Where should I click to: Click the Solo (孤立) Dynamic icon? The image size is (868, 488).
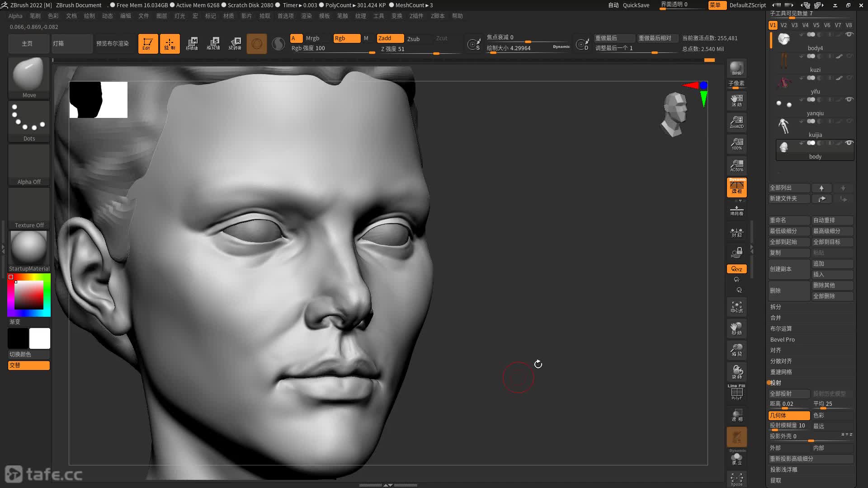(x=736, y=458)
